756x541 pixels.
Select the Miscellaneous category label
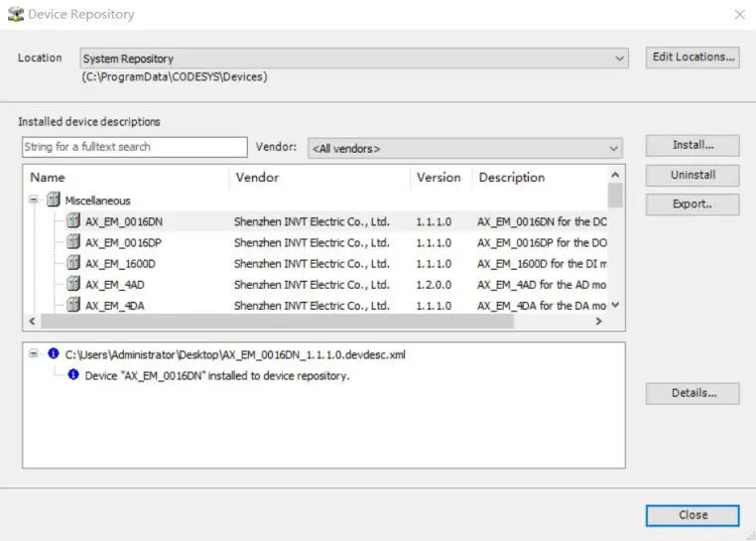click(98, 201)
